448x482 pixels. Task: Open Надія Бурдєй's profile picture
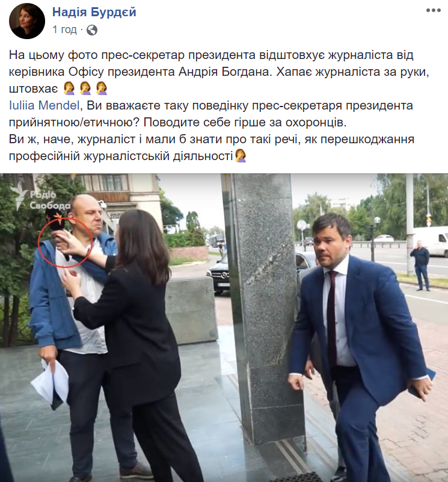point(27,21)
